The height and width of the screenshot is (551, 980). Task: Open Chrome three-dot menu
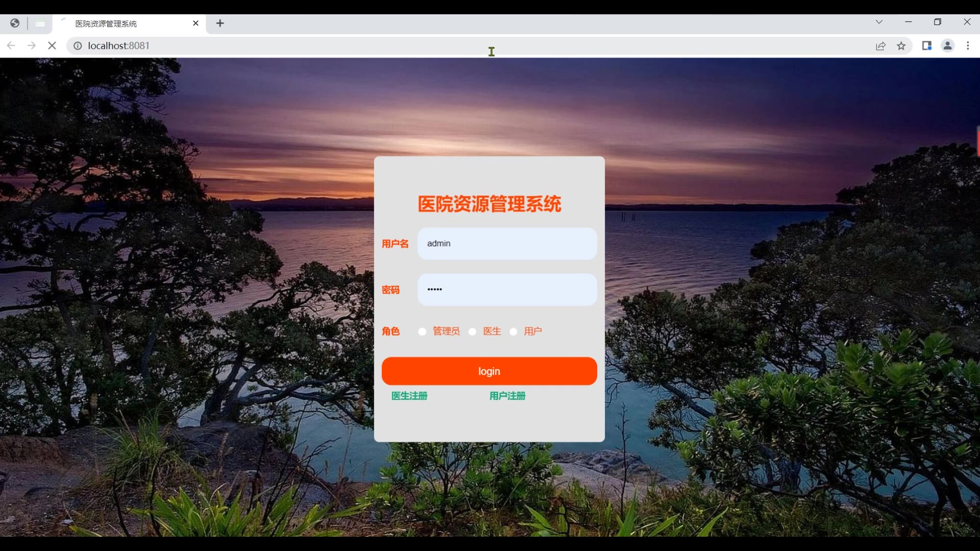[968, 45]
